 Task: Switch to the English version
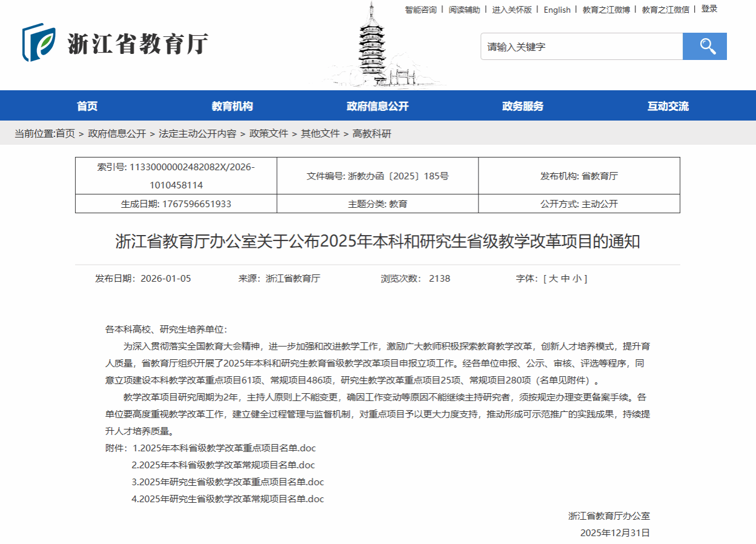click(x=557, y=10)
